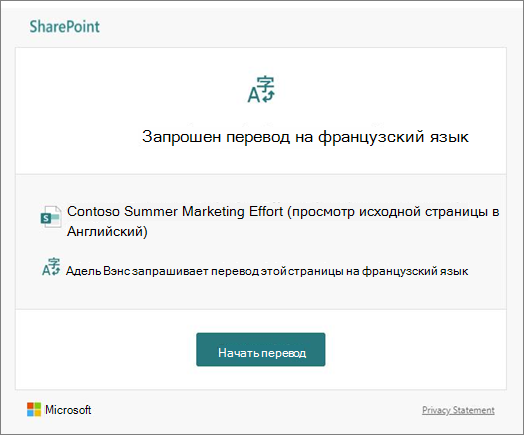Start the translation with Начать перевод button
Image resolution: width=524 pixels, height=435 pixels.
point(261,349)
